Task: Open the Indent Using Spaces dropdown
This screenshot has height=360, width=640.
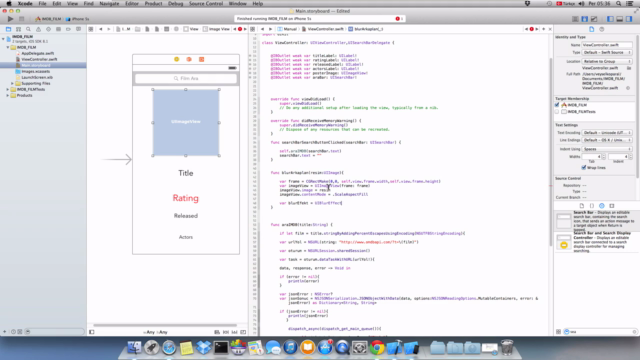Action: (607, 149)
